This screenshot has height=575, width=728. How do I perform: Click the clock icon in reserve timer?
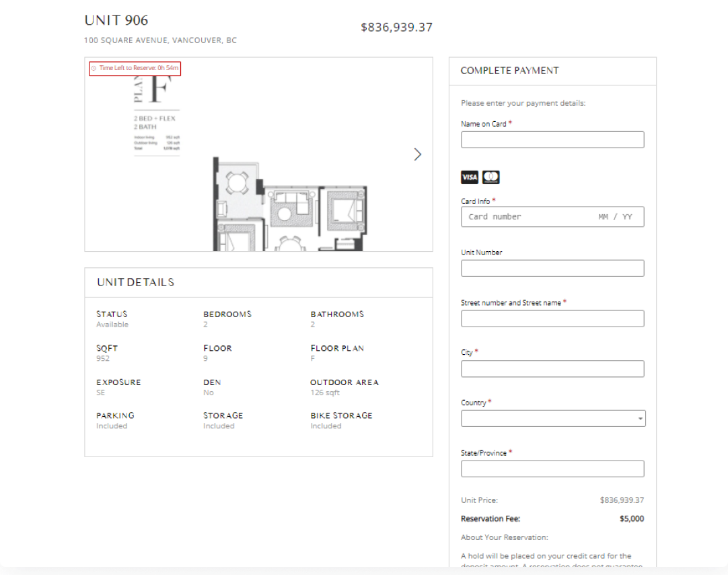click(94, 68)
